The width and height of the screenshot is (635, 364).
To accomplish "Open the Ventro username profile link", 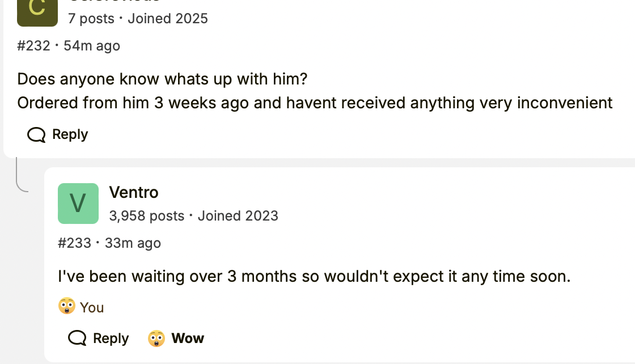I will tap(133, 192).
